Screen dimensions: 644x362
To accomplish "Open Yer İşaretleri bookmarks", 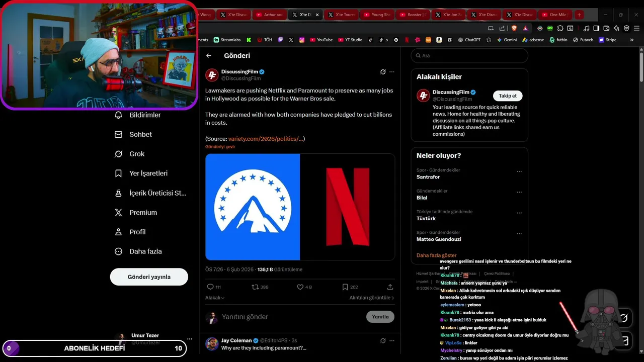I will coord(141,173).
